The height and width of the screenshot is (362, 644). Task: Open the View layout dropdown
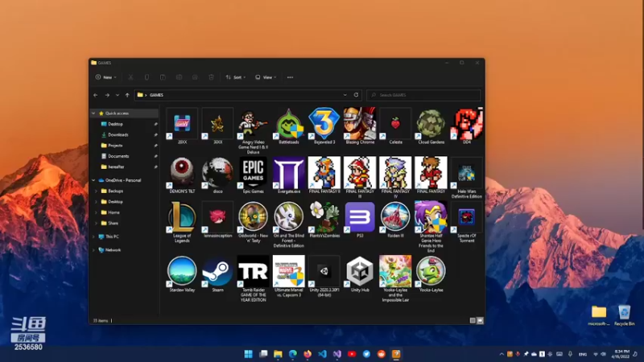266,77
